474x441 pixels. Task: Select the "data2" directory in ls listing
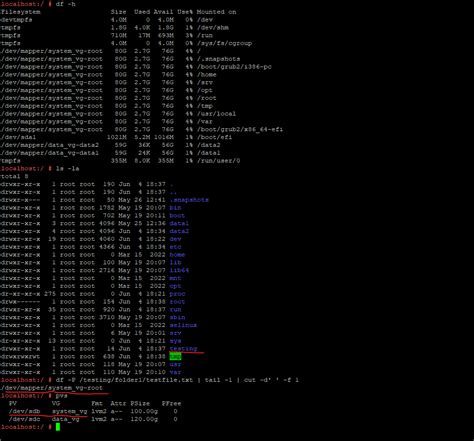(179, 231)
